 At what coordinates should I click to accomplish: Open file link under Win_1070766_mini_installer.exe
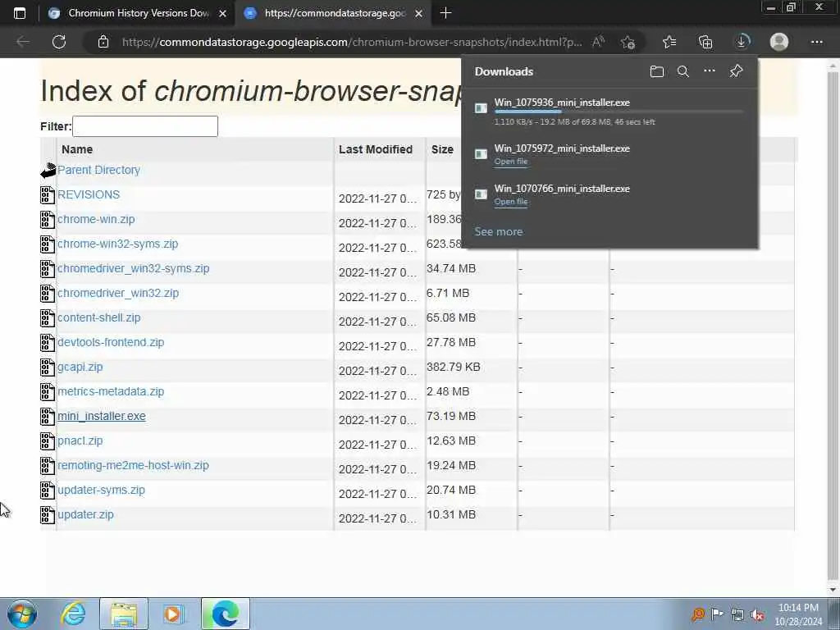(510, 202)
